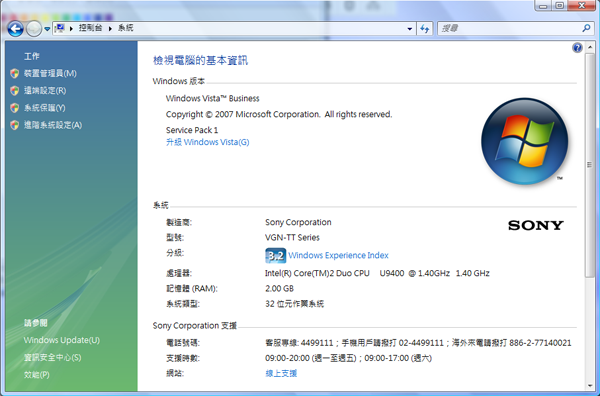The width and height of the screenshot is (600, 396).
Task: Open 資訊安全中心(S) in the sidebar
Action: pyautogui.click(x=52, y=357)
